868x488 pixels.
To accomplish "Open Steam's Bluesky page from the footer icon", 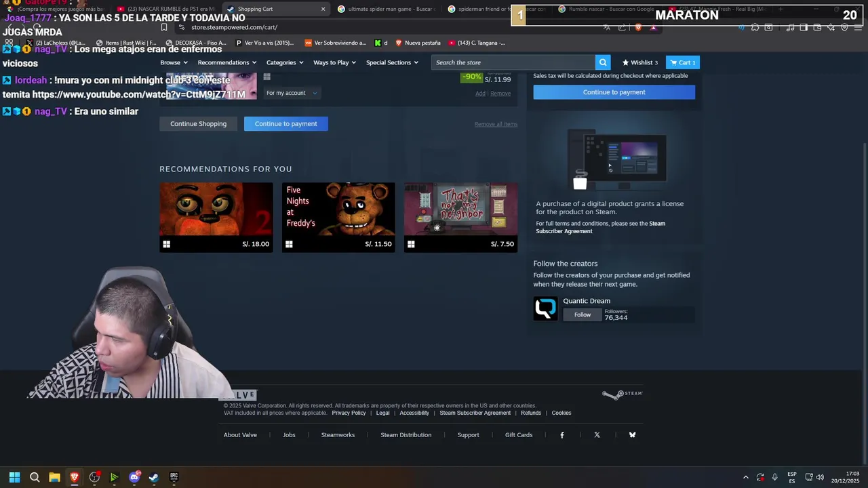I will point(632,435).
